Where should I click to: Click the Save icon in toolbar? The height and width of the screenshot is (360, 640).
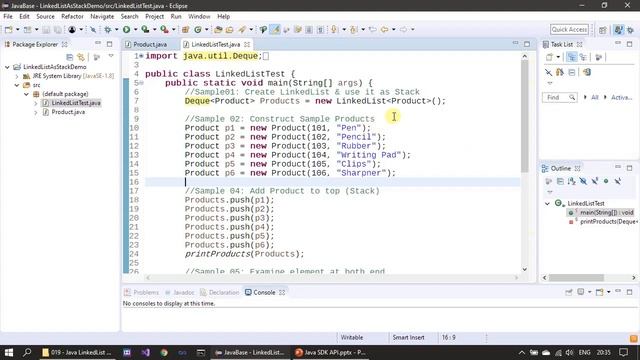46,30
